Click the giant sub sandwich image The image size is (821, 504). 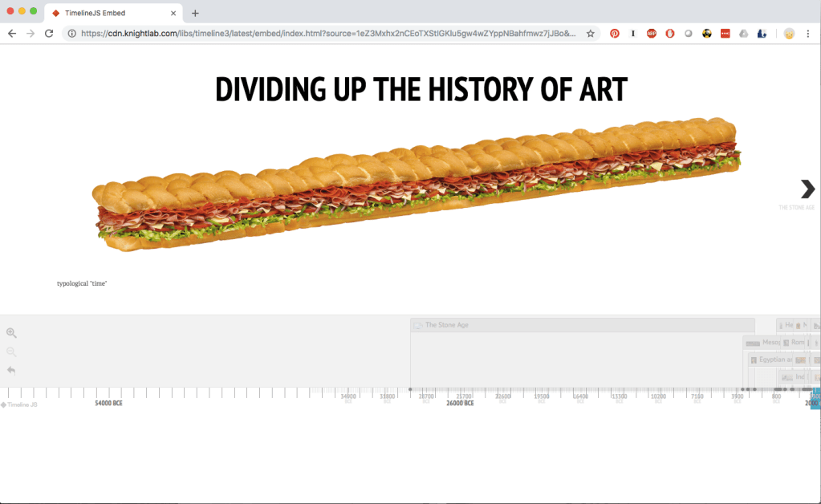(x=415, y=184)
